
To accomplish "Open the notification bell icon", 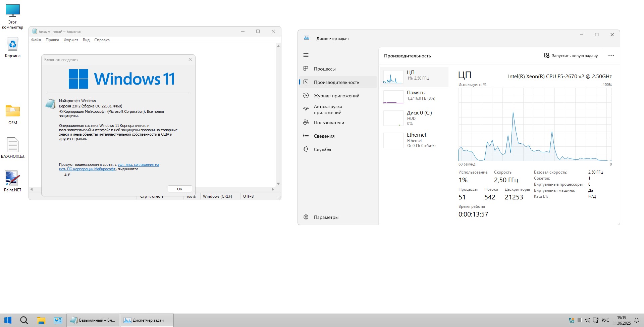I will pyautogui.click(x=637, y=320).
